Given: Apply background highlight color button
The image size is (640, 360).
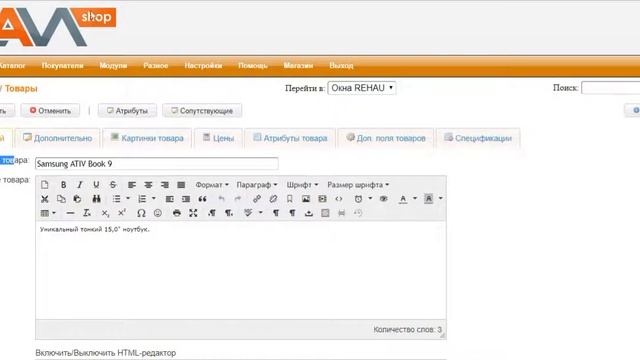Looking at the screenshot, I should (x=429, y=199).
